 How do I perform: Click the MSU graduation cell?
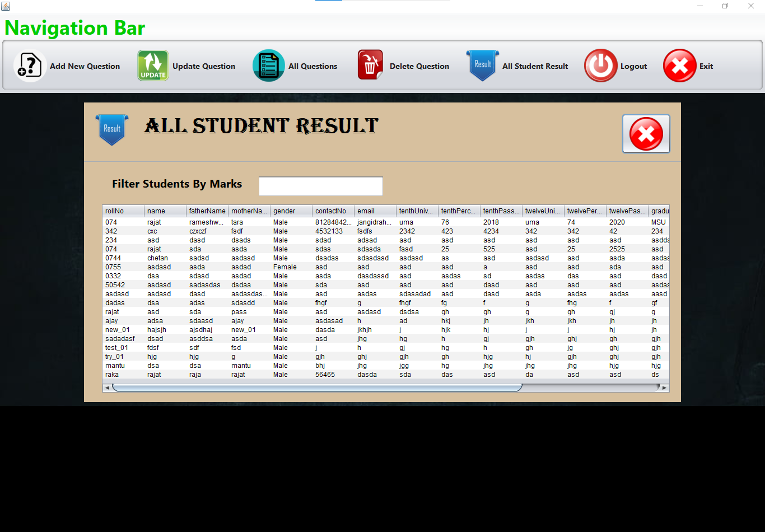(659, 222)
